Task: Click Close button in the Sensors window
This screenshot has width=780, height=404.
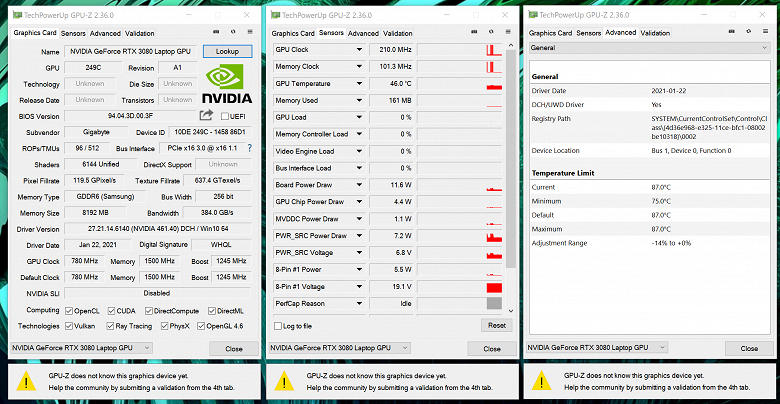Action: click(492, 349)
